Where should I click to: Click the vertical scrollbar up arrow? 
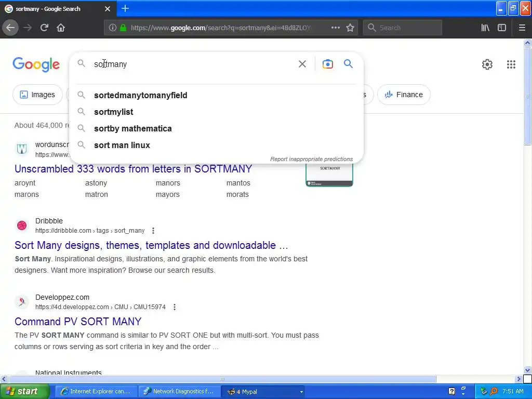point(527,43)
